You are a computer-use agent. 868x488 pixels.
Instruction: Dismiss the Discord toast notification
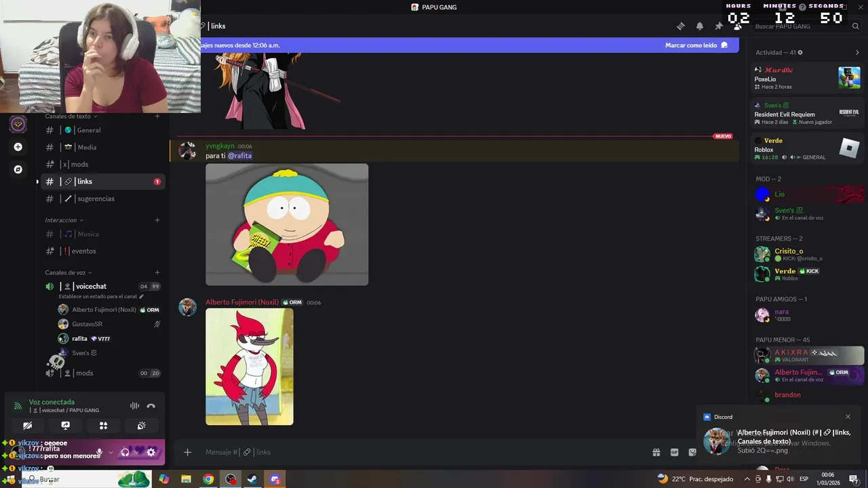pos(848,417)
